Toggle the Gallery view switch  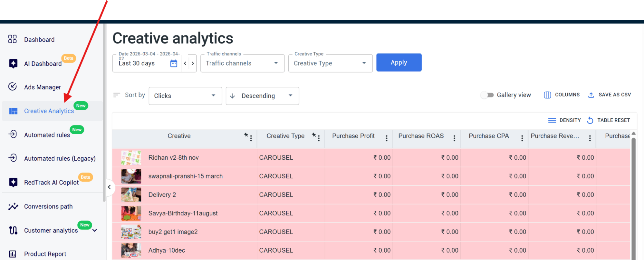click(x=487, y=95)
